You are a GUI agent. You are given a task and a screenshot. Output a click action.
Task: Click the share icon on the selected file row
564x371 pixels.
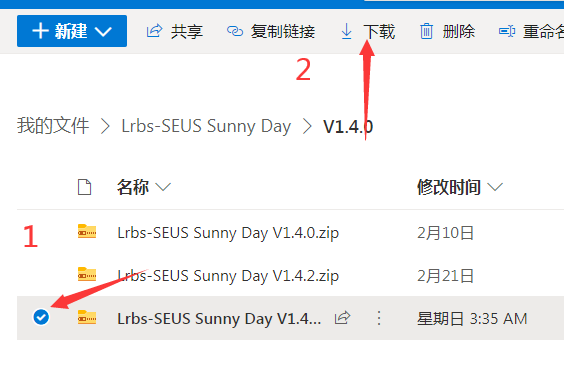coord(342,318)
